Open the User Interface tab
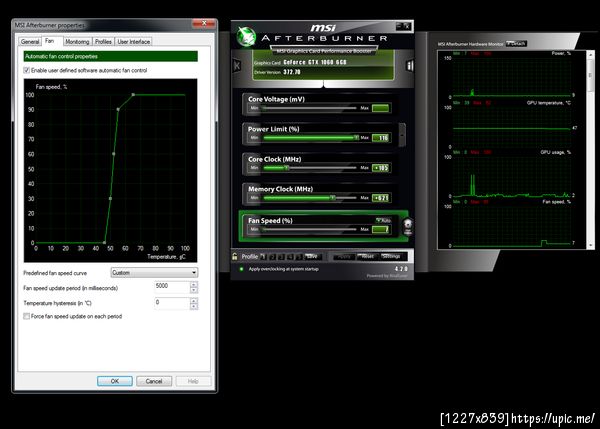This screenshot has height=429, width=600. click(134, 42)
